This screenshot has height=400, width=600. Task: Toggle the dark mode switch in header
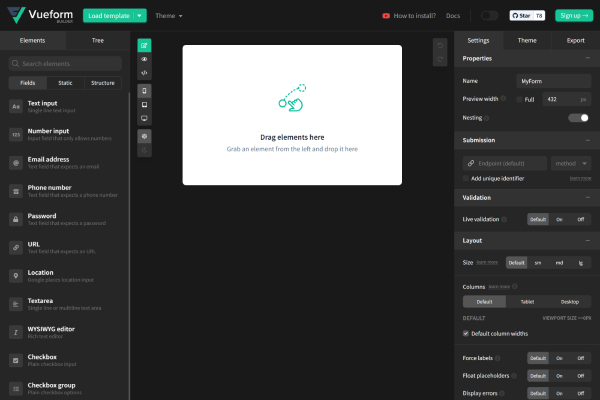tap(489, 16)
